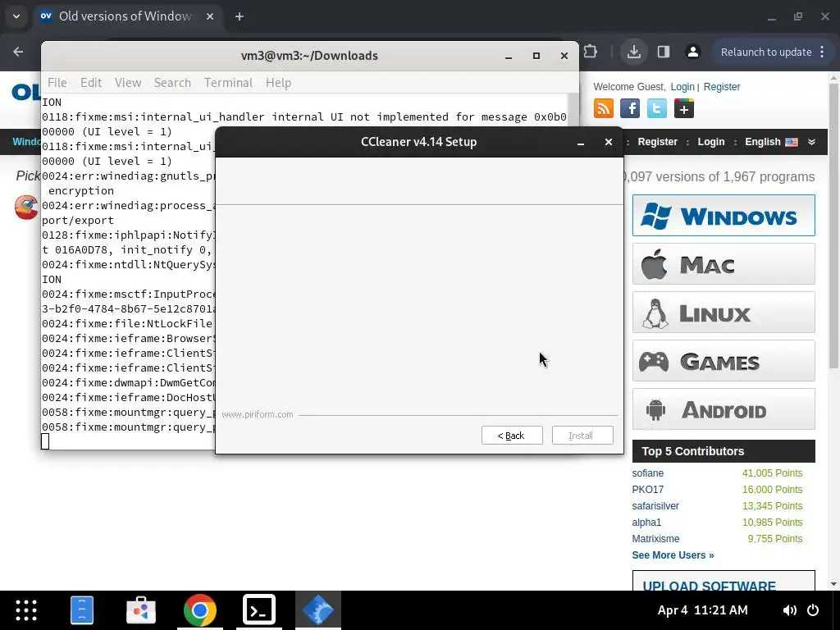
Task: Click the Back button in CCleaner Setup
Action: (x=512, y=436)
